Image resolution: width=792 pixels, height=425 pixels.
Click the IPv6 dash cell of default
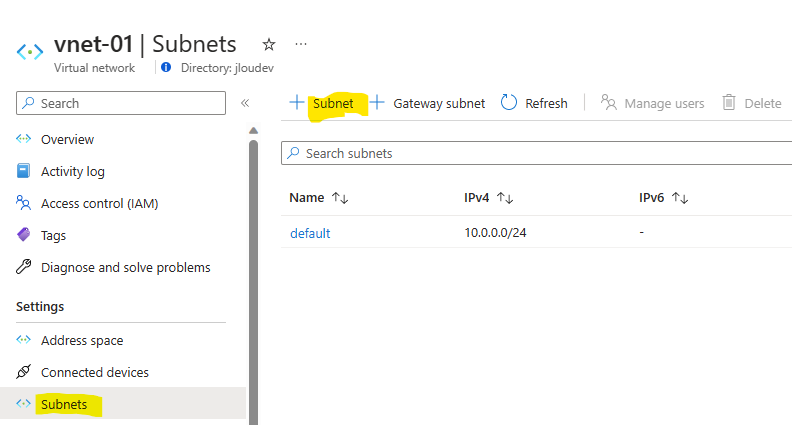641,232
